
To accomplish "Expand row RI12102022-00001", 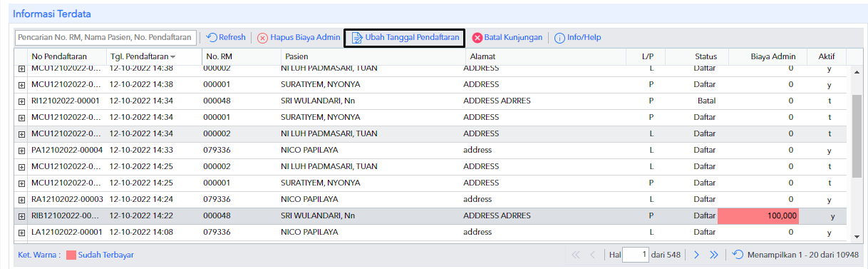I will pos(21,101).
